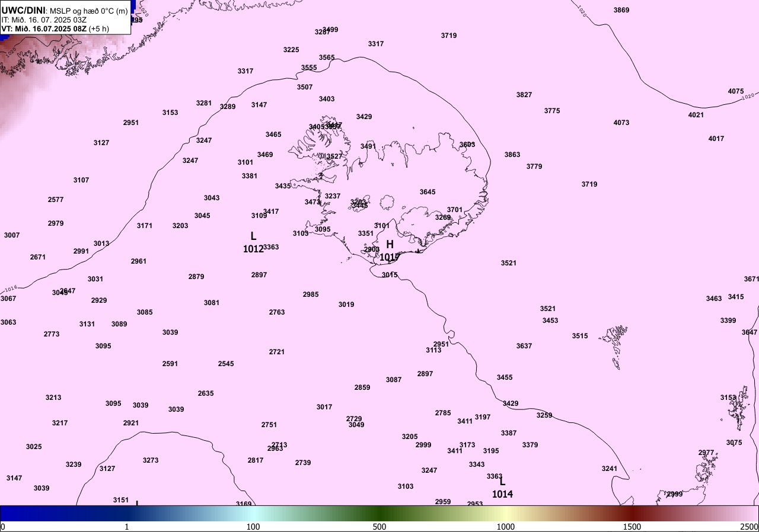Click the value 3465 on the map
The height and width of the screenshot is (532, 759).
tap(273, 134)
